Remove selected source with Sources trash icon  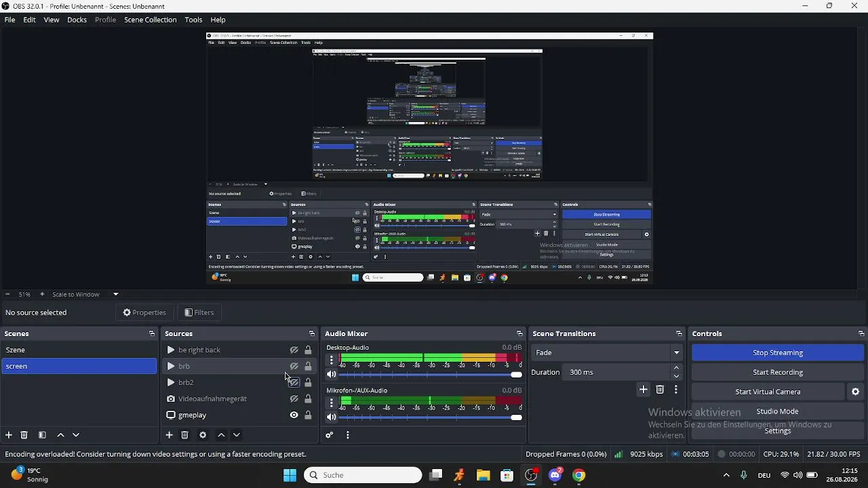pyautogui.click(x=184, y=435)
